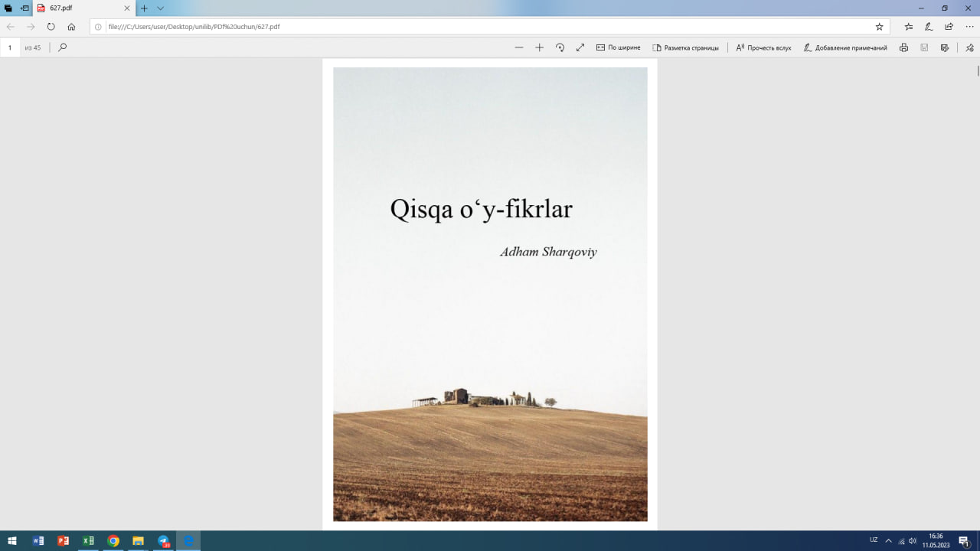Refresh the current page
This screenshot has width=980, height=551.
click(x=51, y=26)
